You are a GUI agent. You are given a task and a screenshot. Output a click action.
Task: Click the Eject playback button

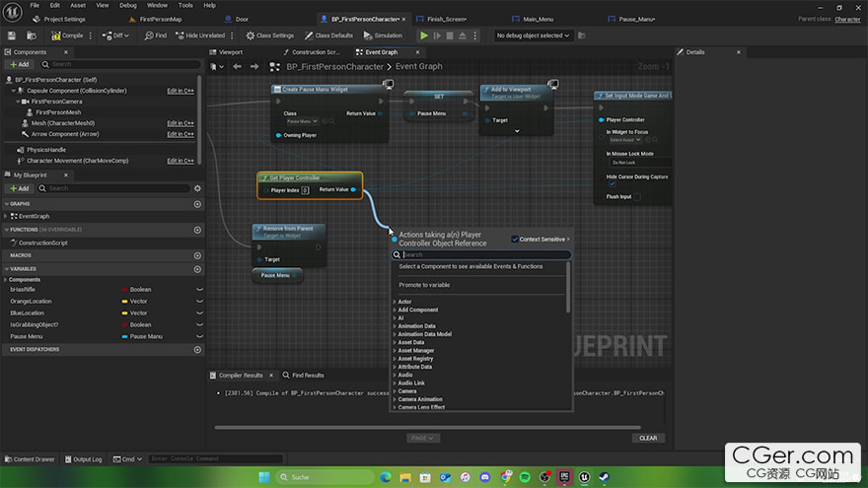463,35
